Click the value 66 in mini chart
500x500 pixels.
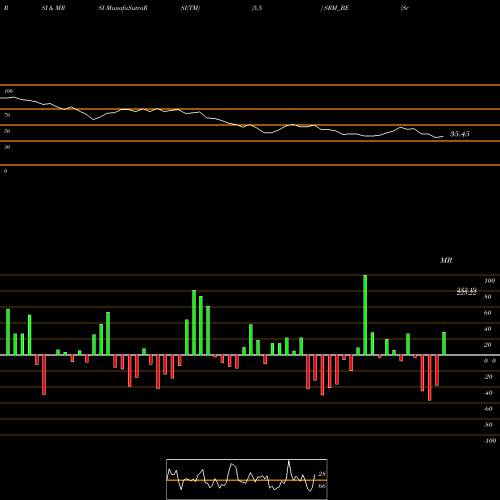322,486
